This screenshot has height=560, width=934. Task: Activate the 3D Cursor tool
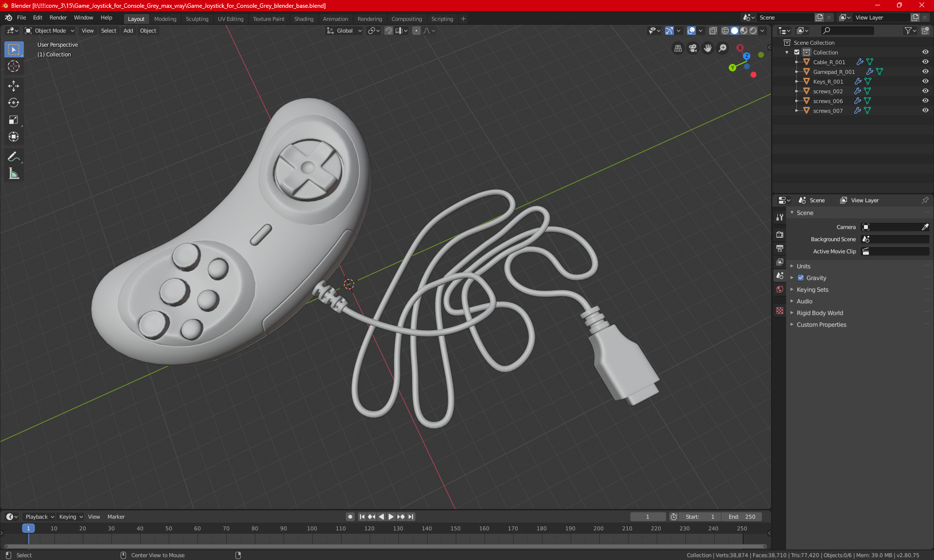click(14, 66)
